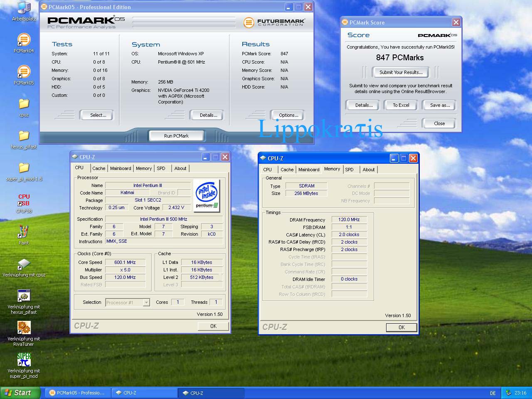Viewport: 532px width, 399px height.
Task: Open the hexus_pifast folder icon
Action: pos(24,140)
